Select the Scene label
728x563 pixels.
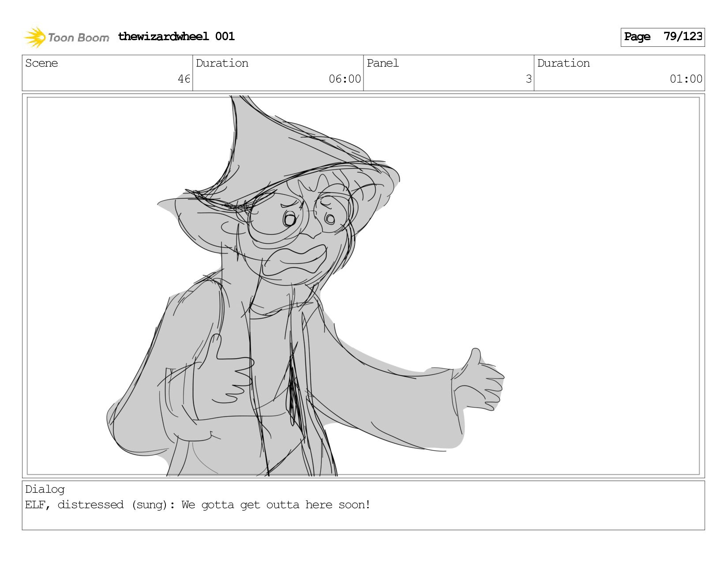pos(41,63)
